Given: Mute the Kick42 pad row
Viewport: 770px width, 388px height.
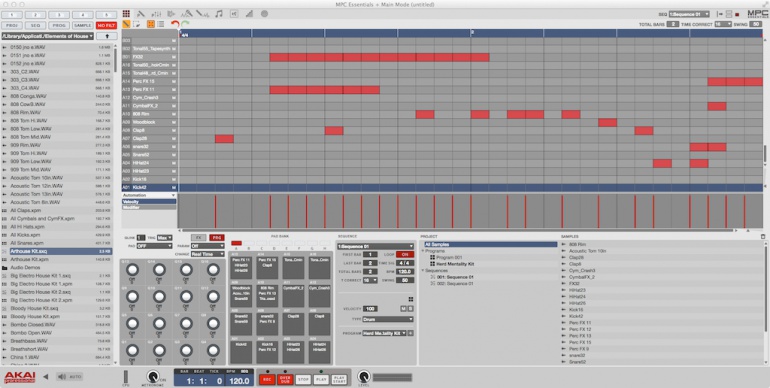Looking at the screenshot, I should [x=174, y=188].
